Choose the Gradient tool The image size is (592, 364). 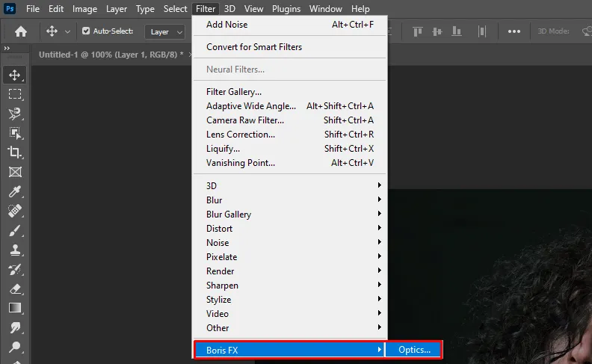pos(14,308)
